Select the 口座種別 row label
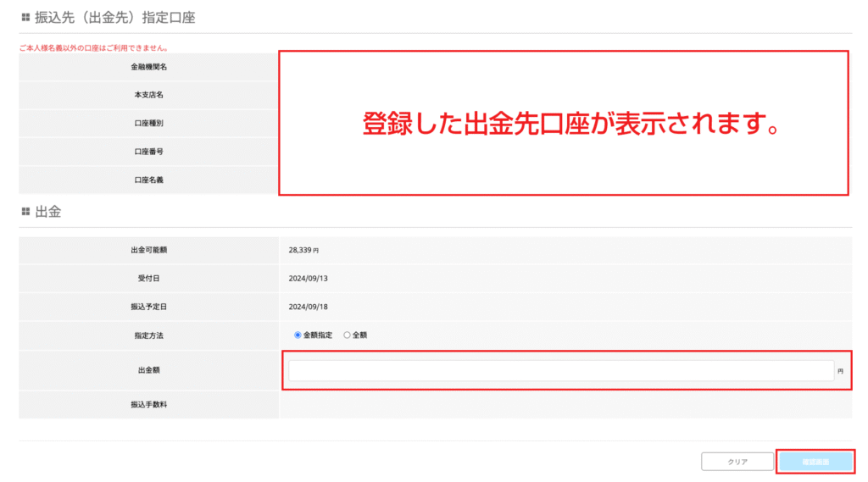This screenshot has width=868, height=482. (148, 124)
